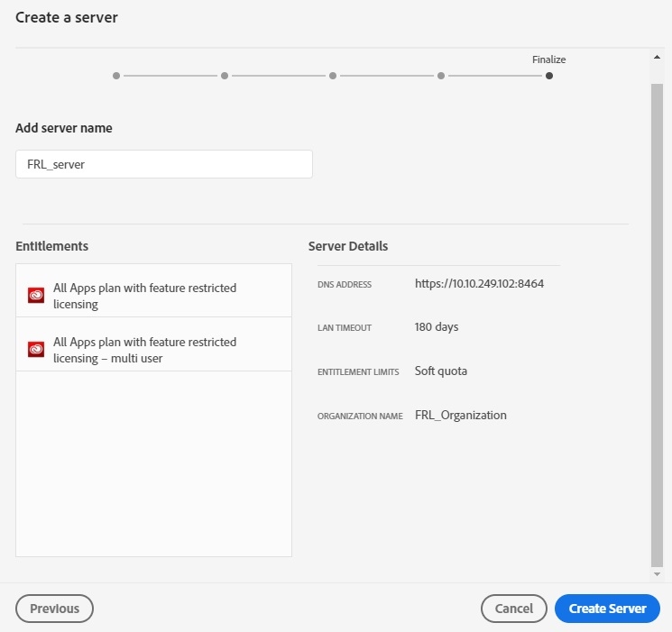Click the scrollbar down arrow

[x=657, y=574]
